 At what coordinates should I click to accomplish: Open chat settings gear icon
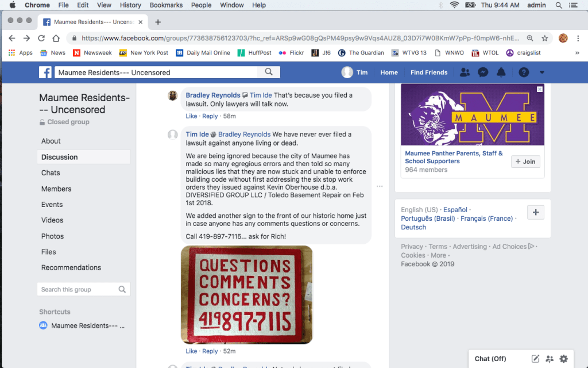coord(563,359)
